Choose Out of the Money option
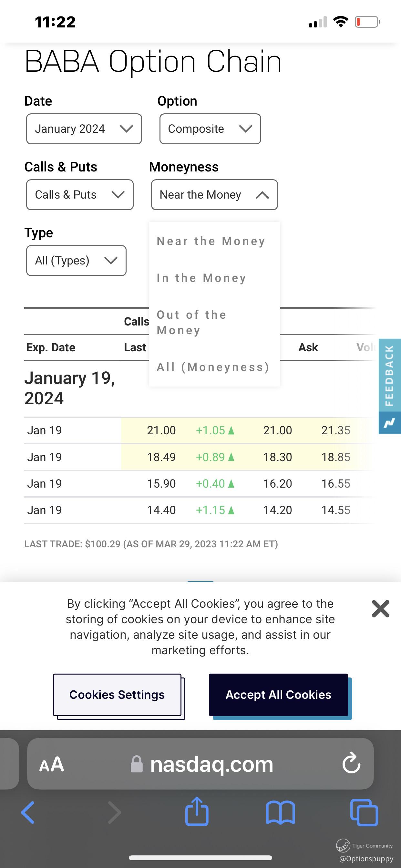This screenshot has height=868, width=401. point(191,323)
